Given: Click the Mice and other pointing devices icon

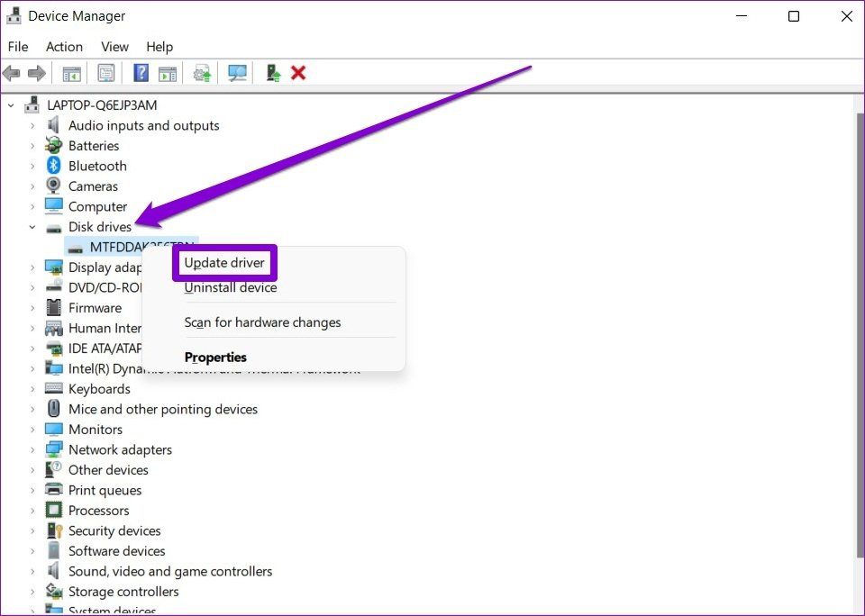Looking at the screenshot, I should tap(53, 409).
